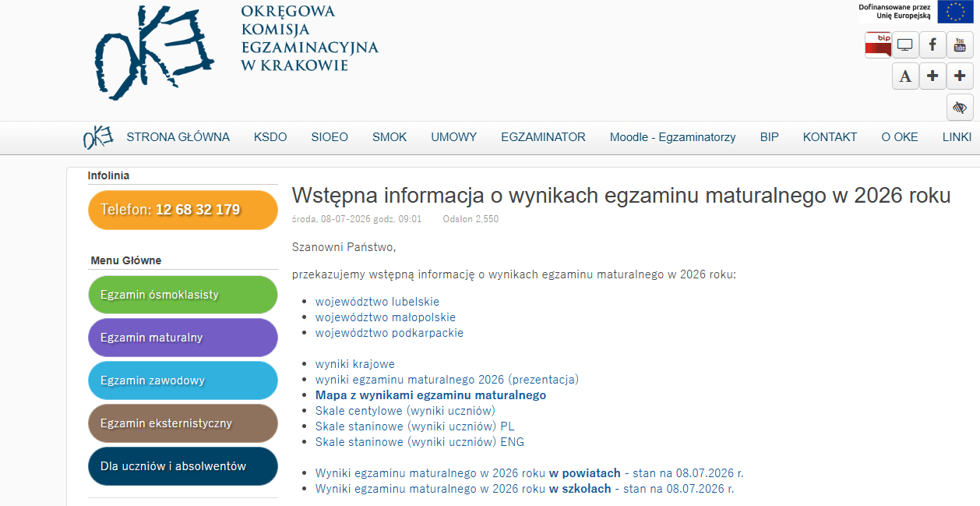
Task: Click the large OKE logo in the header
Action: pos(154,53)
